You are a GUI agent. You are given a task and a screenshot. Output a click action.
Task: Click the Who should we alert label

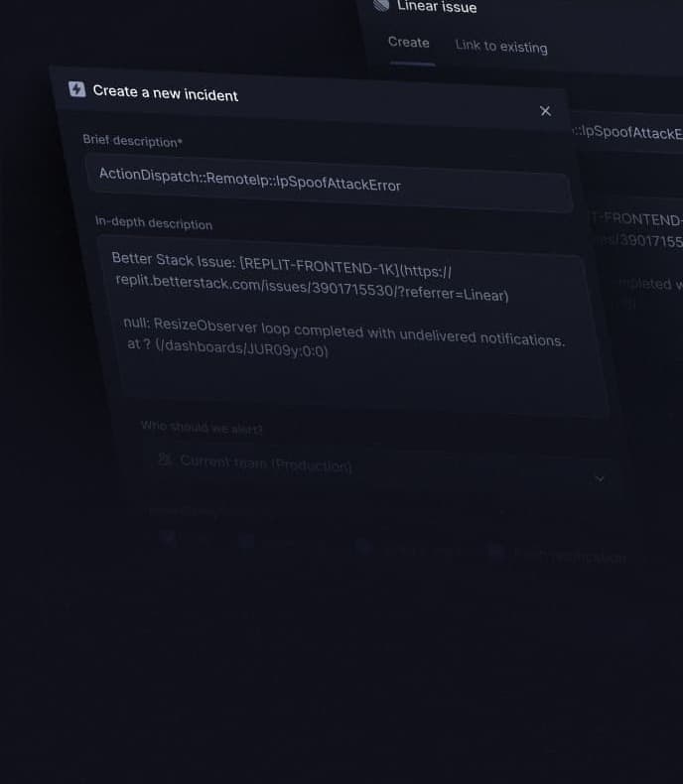click(202, 427)
